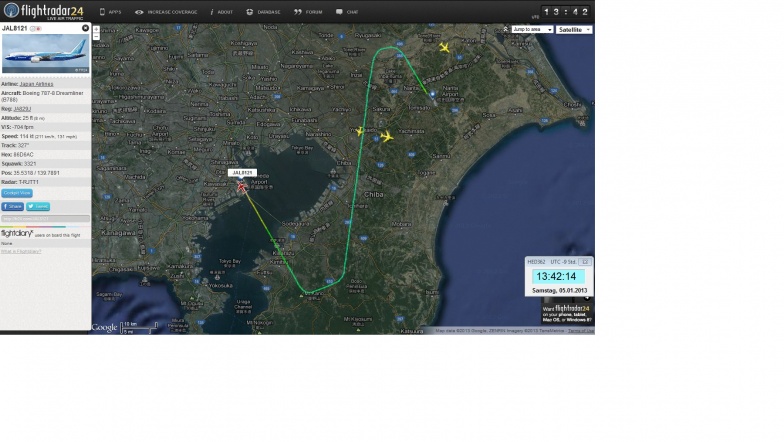Click the Twitter Tweet button
Viewport: 784px width, 442px height.
[37, 206]
